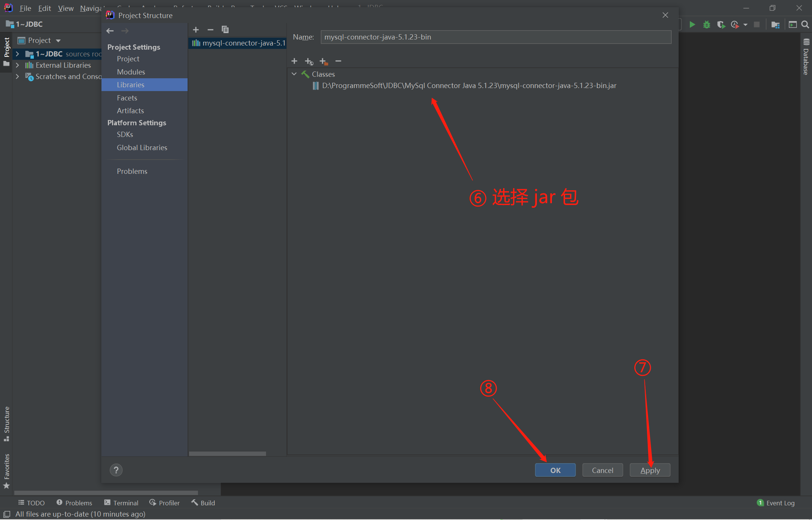Click the green Run icon in toolbar
Viewport: 812px width, 520px height.
pyautogui.click(x=692, y=24)
